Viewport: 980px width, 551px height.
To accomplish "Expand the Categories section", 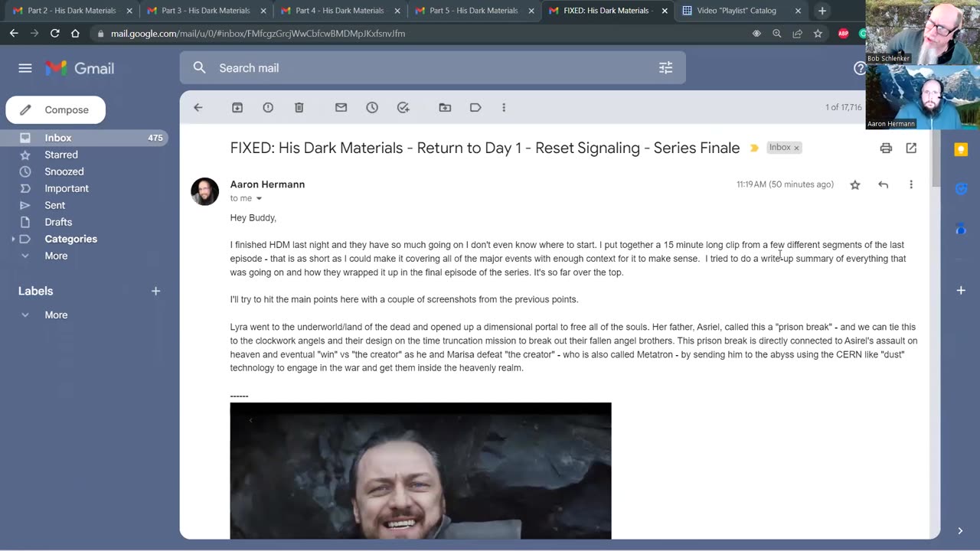I will [x=13, y=239].
